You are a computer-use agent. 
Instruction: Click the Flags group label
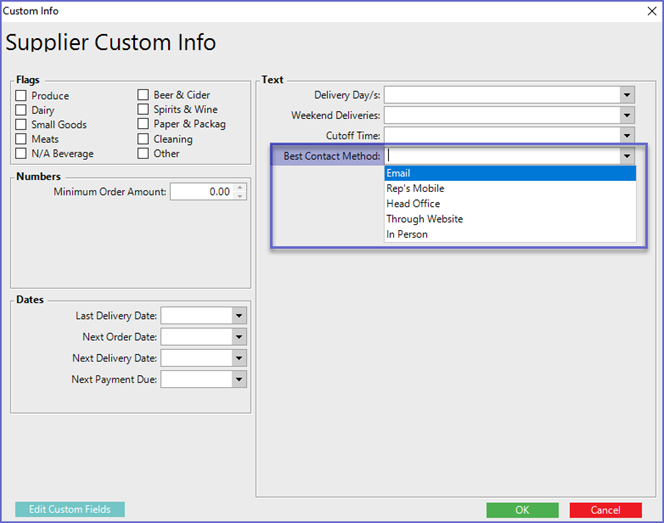point(28,80)
